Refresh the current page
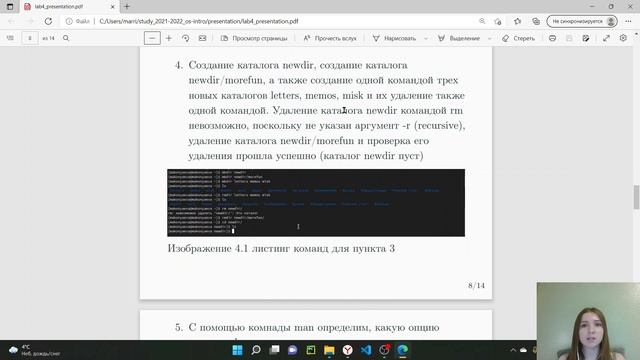Image resolution: width=640 pixels, height=360 pixels. 48,21
